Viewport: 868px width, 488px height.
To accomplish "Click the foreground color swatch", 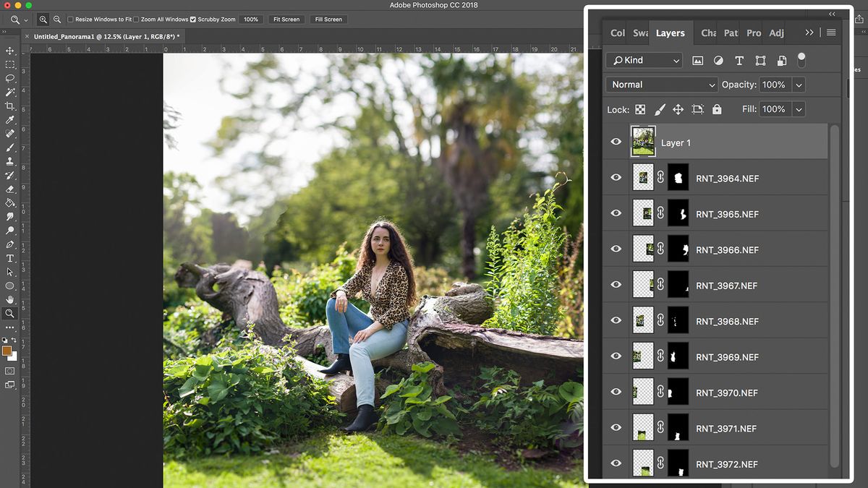I will coord(8,352).
